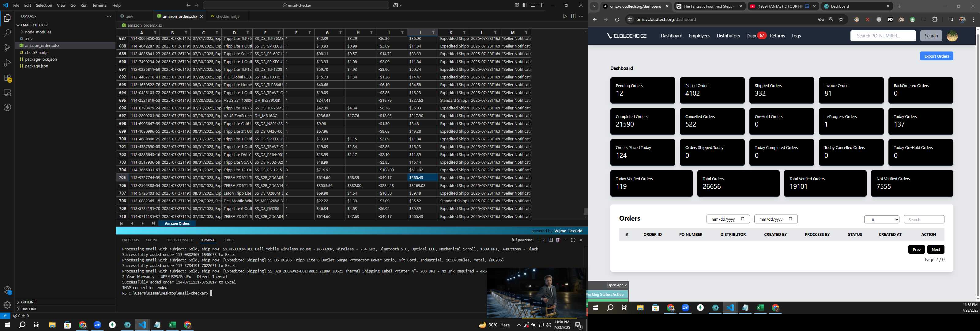980x331 pixels.
Task: Expand the OUTLINE section
Action: coord(28,302)
